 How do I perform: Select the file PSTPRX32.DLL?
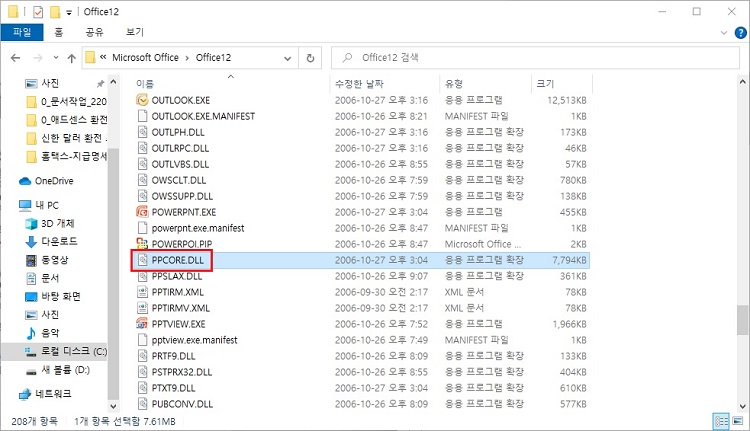coord(181,372)
